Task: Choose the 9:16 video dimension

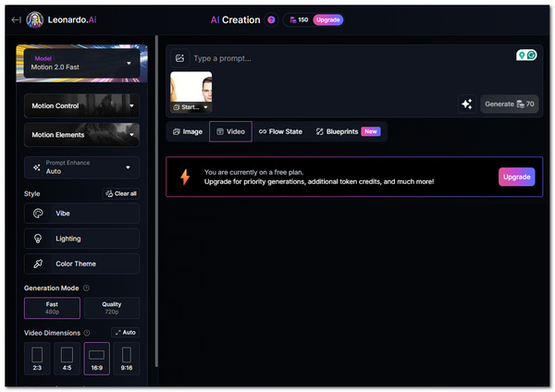Action: (125, 359)
